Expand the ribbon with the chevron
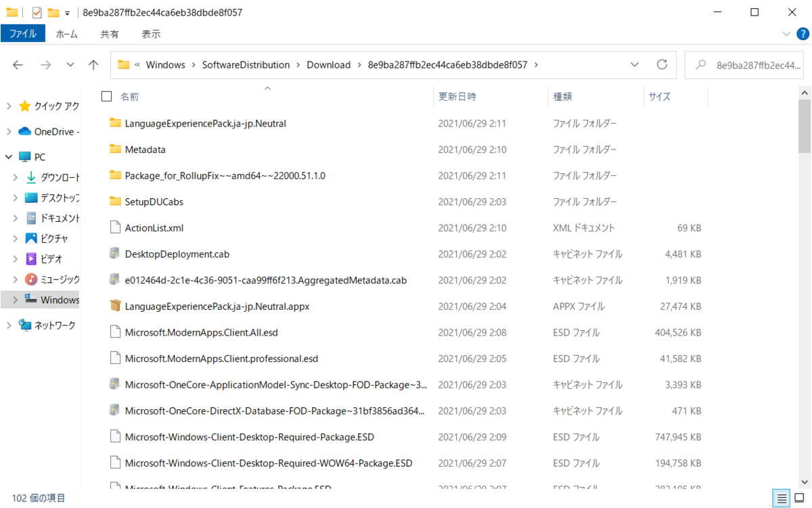 coord(786,33)
